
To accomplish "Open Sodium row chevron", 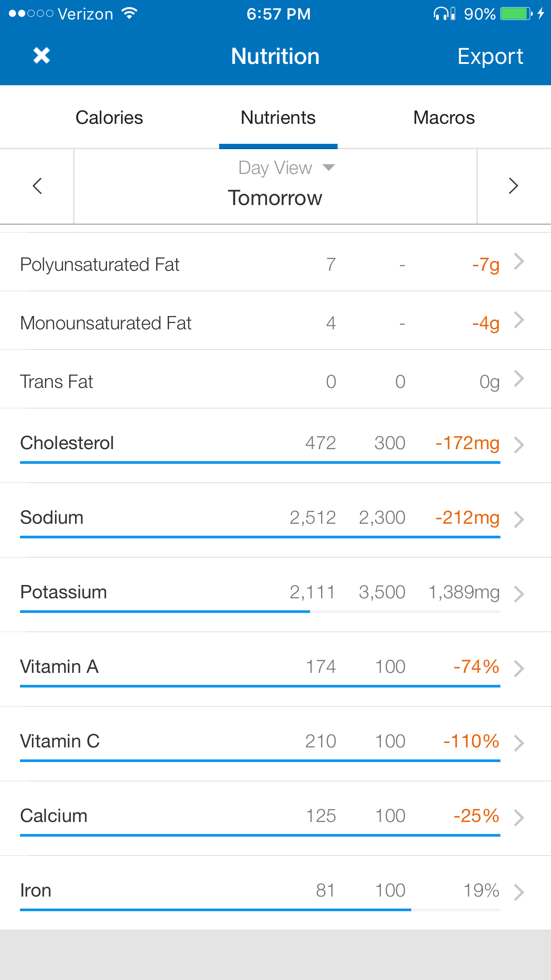I will [519, 519].
